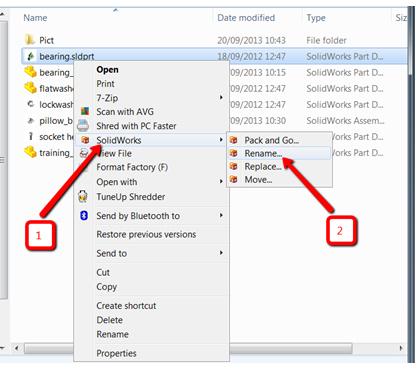Open the Send to entry

tap(111, 253)
